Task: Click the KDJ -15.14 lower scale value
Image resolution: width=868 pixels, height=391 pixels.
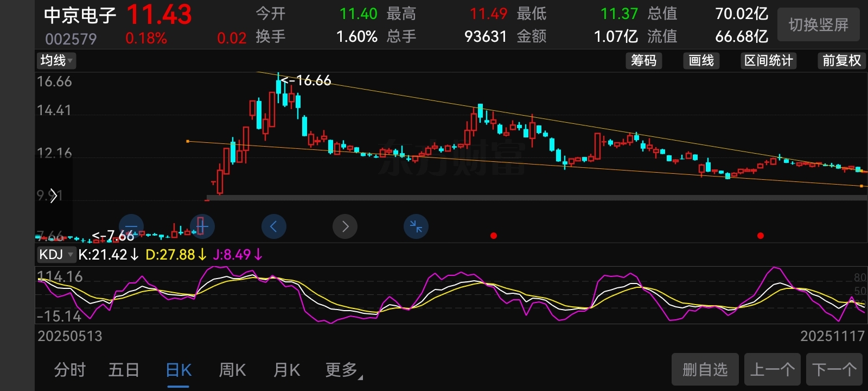Action: point(59,317)
